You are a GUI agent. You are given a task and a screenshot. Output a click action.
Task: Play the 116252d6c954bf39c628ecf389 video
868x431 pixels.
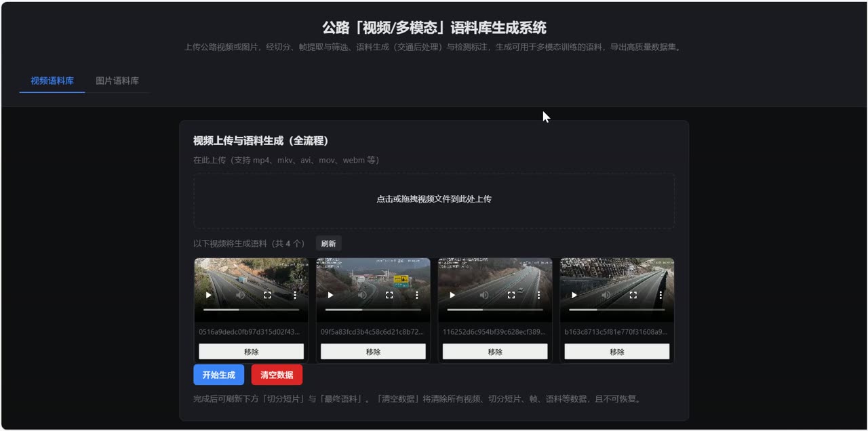[453, 295]
